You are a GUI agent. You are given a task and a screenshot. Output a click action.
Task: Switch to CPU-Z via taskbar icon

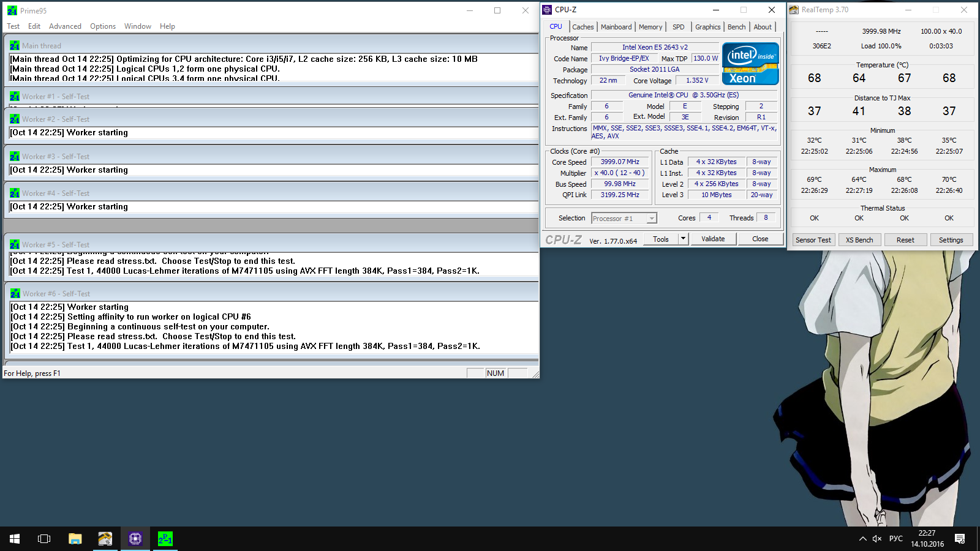click(135, 539)
